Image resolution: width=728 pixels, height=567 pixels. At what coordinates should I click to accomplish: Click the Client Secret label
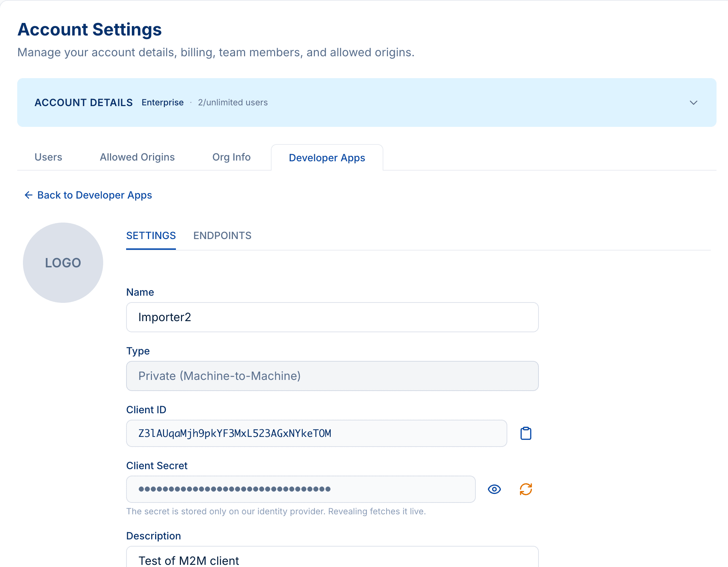[157, 466]
